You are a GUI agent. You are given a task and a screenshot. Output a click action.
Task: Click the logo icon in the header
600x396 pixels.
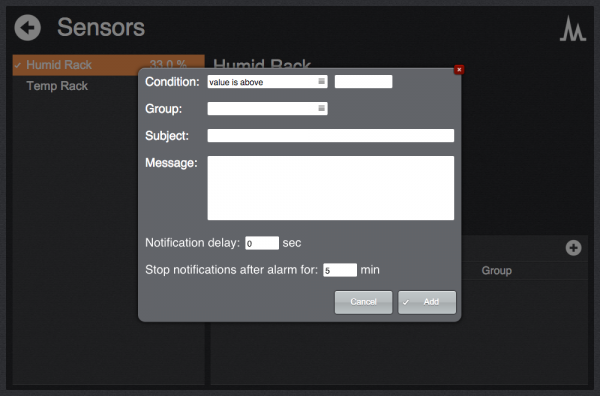coord(573,29)
